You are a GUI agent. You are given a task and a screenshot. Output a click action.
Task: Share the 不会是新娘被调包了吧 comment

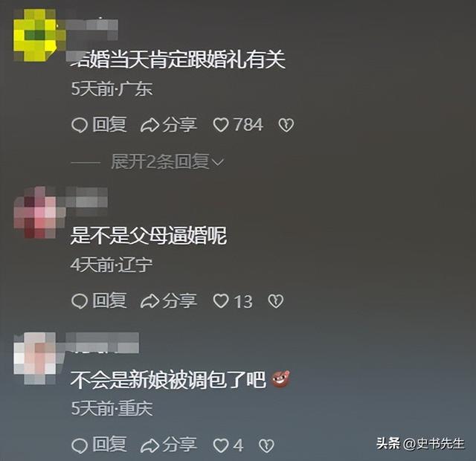coord(169,445)
